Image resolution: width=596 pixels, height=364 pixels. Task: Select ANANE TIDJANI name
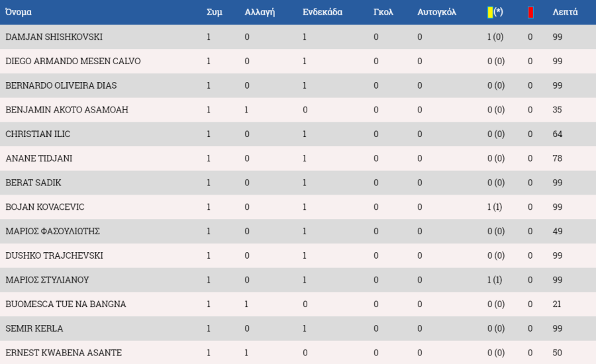tap(39, 158)
